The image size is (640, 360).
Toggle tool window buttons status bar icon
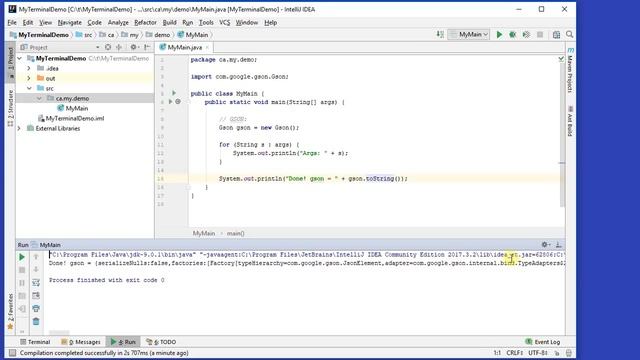12,353
